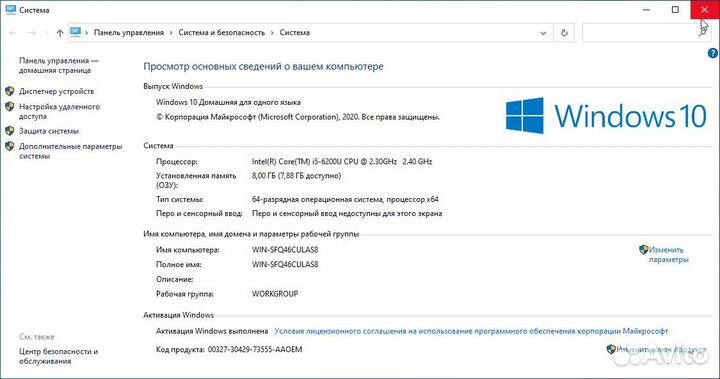Viewport: 720px width, 379px height.
Task: Refresh the System page
Action: (564, 33)
